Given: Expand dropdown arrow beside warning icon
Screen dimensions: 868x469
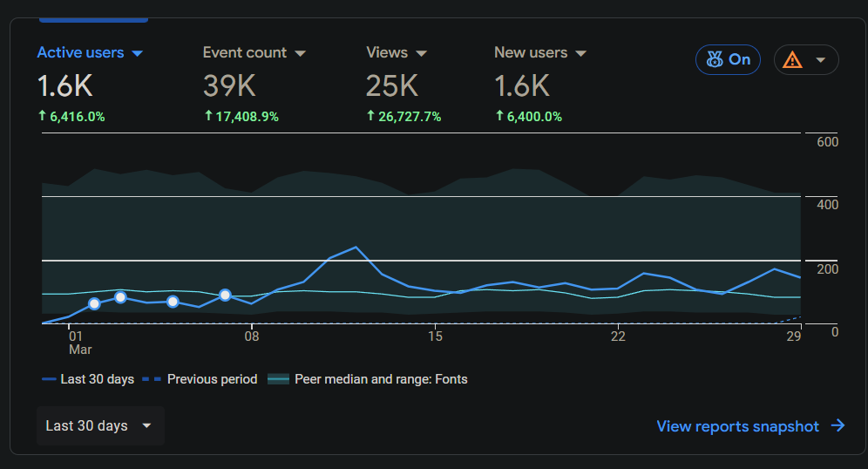Looking at the screenshot, I should tap(821, 60).
